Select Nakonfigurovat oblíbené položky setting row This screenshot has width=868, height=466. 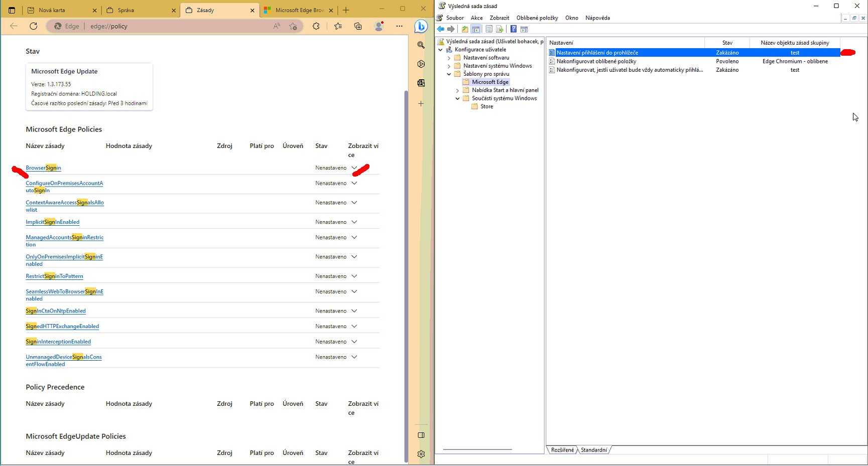point(694,61)
